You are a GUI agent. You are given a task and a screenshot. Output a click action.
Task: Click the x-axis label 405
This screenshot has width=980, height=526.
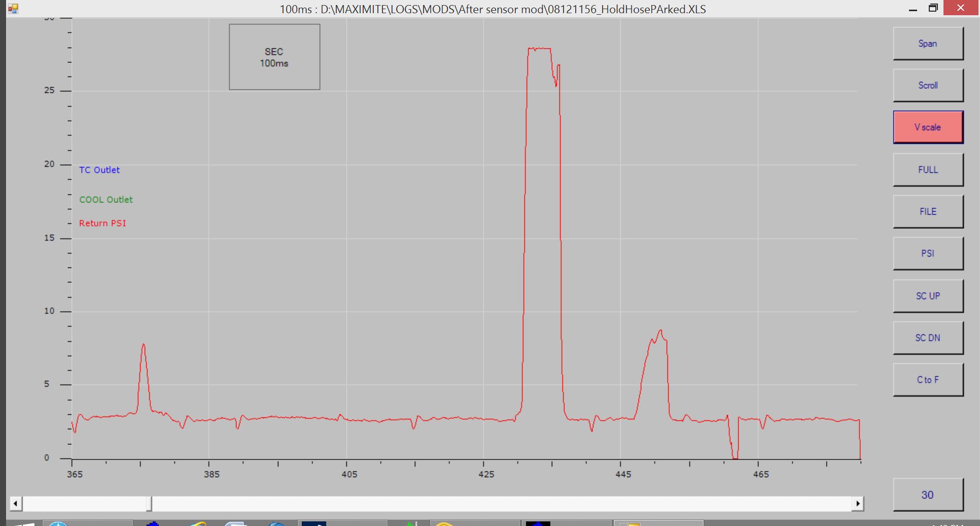point(349,474)
